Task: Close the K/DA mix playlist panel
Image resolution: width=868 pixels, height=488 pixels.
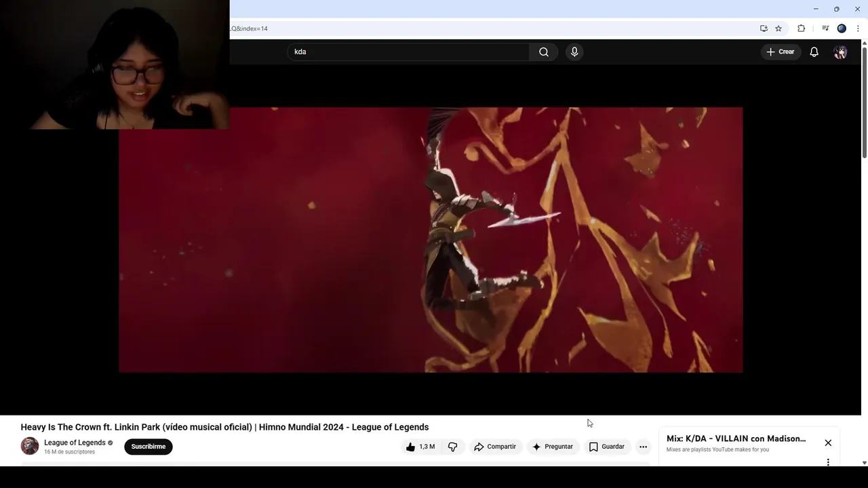Action: click(x=828, y=443)
